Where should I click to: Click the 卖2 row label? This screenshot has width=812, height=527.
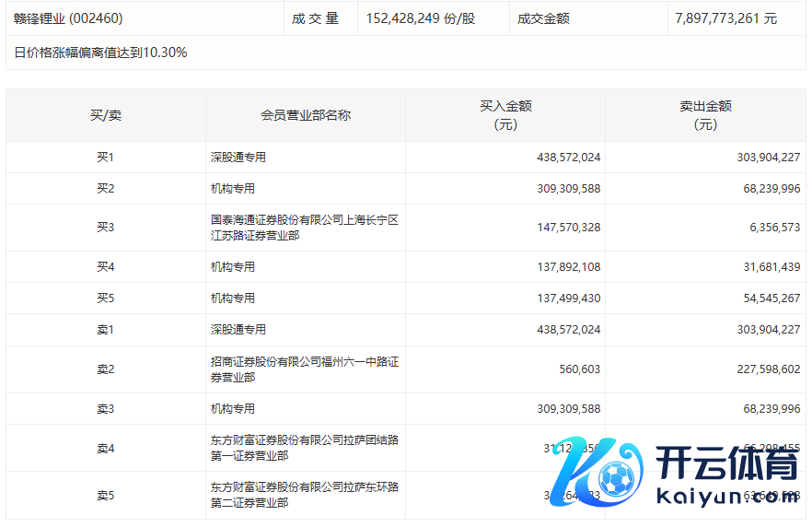105,369
